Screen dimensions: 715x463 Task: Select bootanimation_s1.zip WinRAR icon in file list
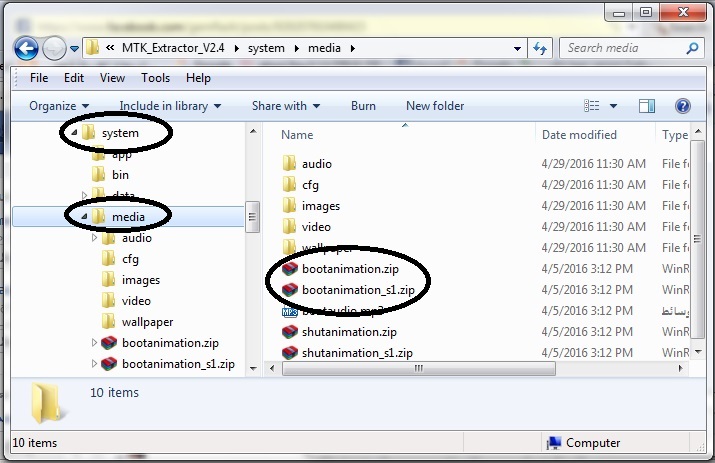[x=290, y=290]
